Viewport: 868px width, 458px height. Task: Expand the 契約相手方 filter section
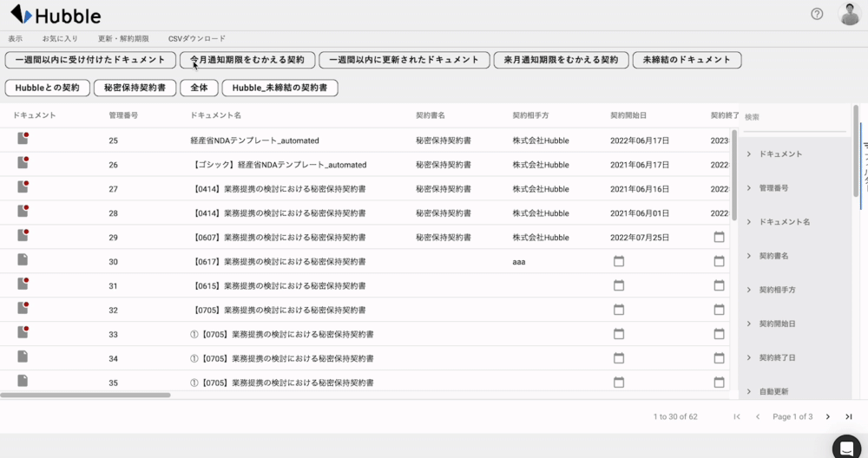749,290
